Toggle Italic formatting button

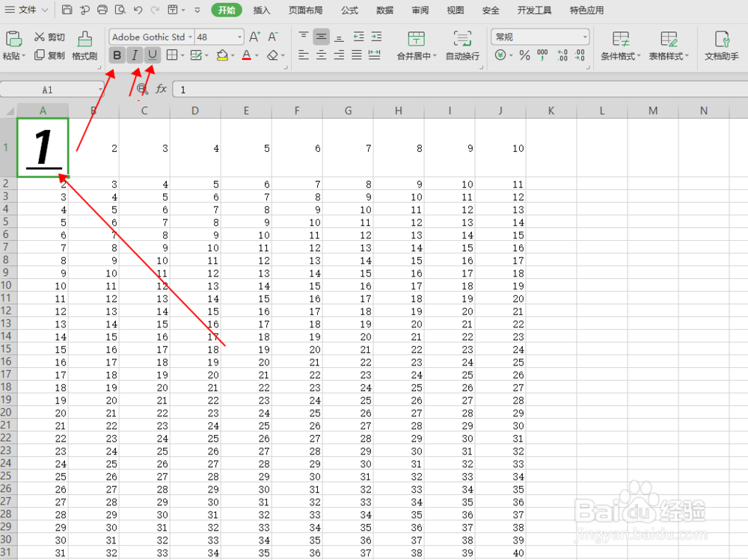tap(135, 55)
